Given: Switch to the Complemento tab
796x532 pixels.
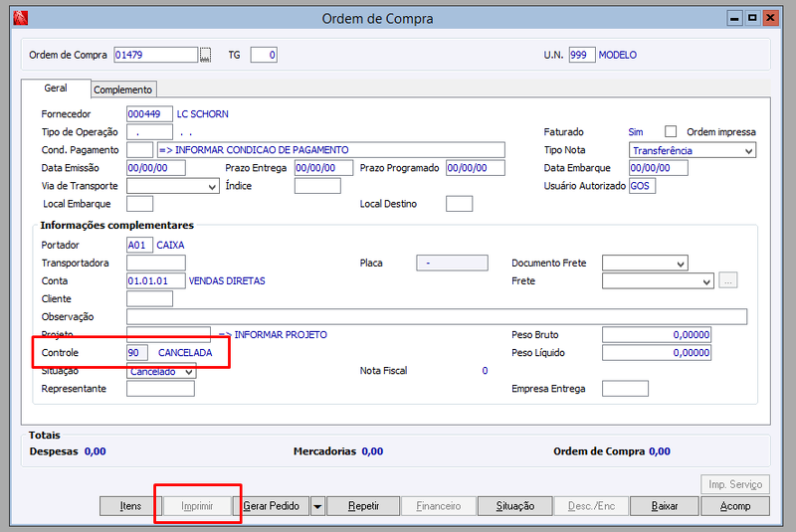Looking at the screenshot, I should click(x=123, y=89).
